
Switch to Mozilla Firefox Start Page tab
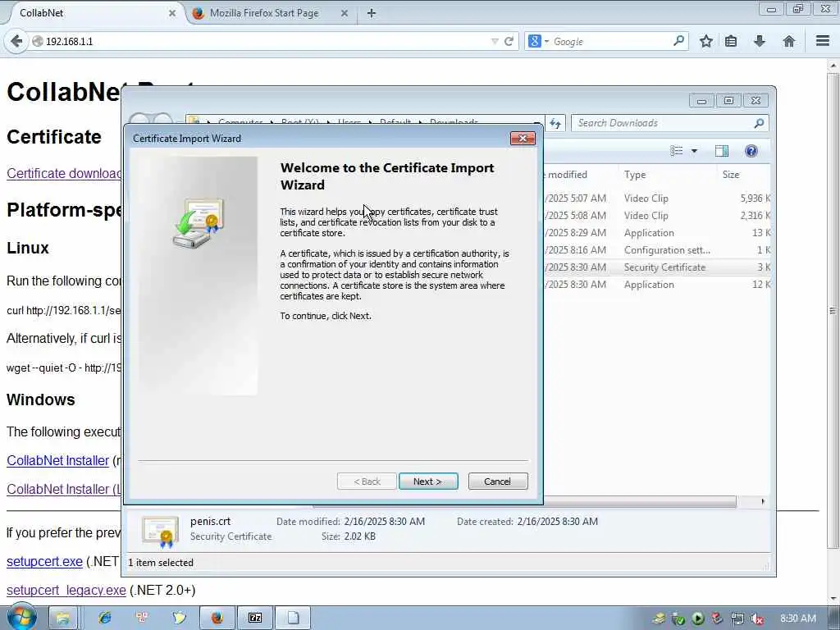[263, 13]
